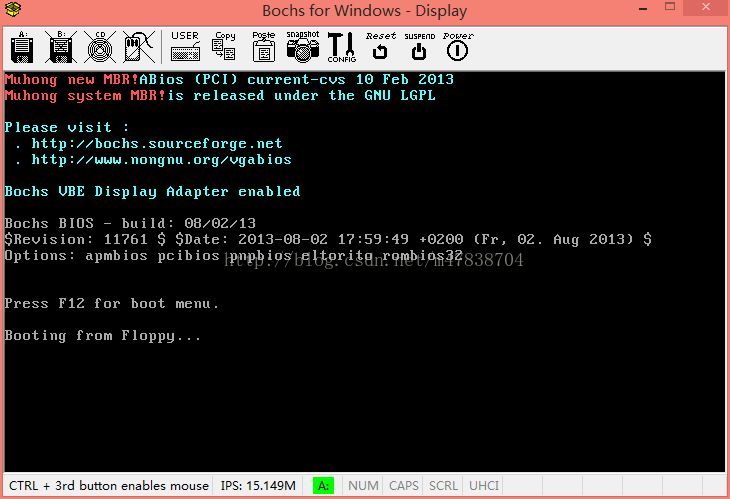Toggle floppy drive A: icon
This screenshot has width=730, height=499.
click(22, 47)
